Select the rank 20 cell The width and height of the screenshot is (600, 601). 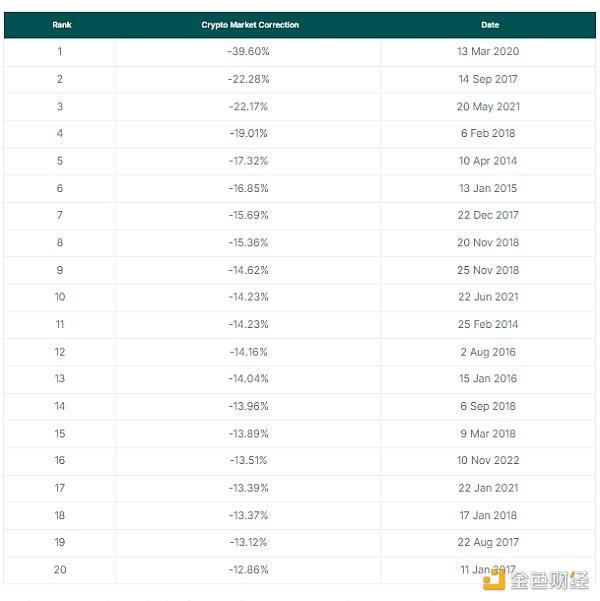(x=60, y=570)
